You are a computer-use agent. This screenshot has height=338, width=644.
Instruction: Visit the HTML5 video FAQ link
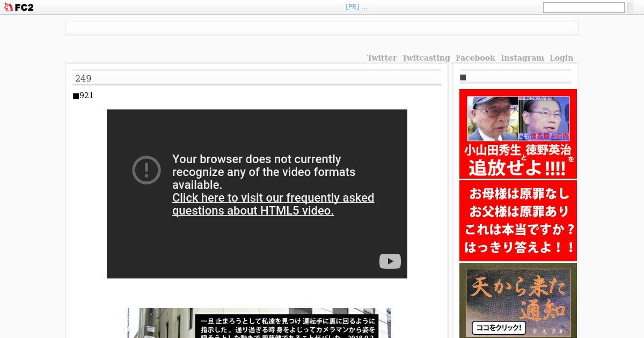click(273, 204)
